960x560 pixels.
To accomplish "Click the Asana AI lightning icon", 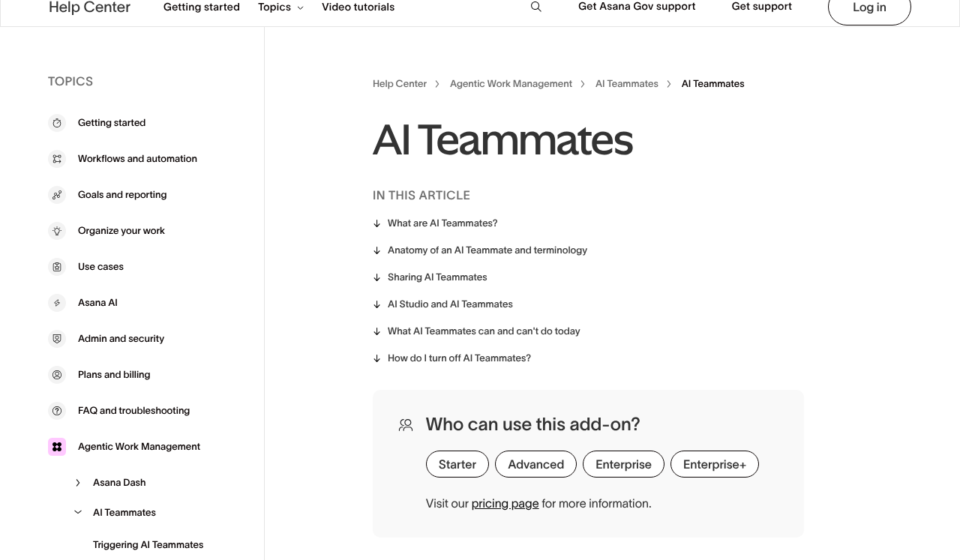I will coord(57,303).
